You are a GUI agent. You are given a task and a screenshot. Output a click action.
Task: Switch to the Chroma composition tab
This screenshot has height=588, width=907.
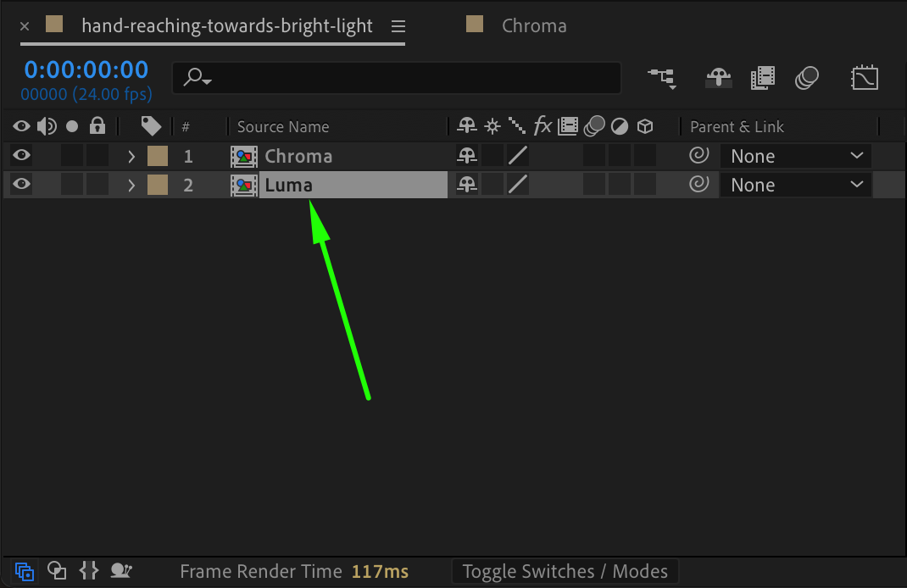534,25
